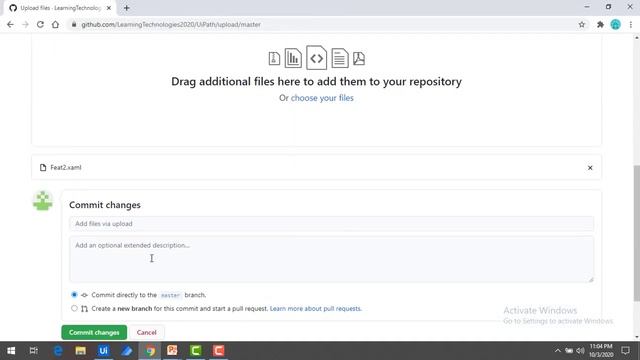Bookmark this page with star icon

pyautogui.click(x=582, y=24)
